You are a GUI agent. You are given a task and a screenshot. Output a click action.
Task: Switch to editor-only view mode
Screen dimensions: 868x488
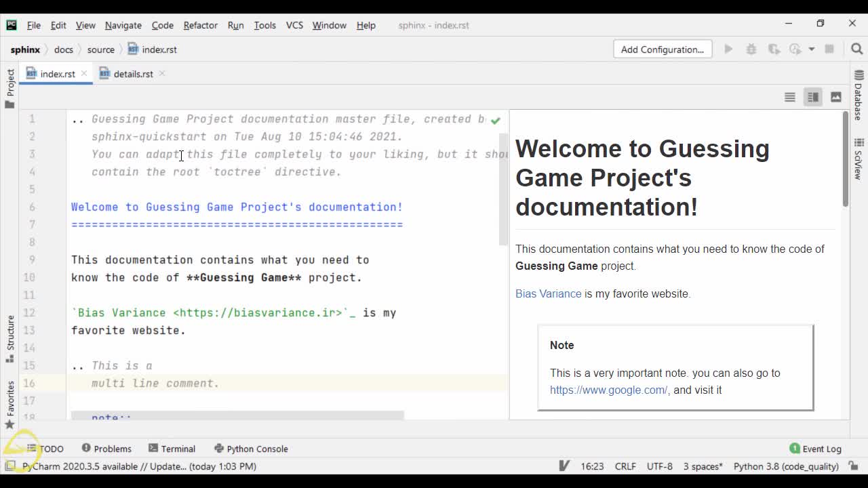coord(790,97)
